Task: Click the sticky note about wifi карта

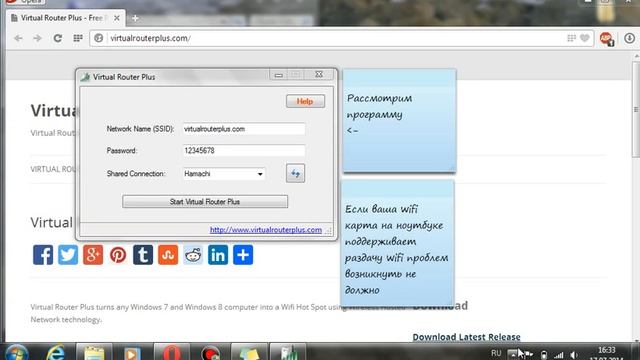Action: click(x=397, y=243)
